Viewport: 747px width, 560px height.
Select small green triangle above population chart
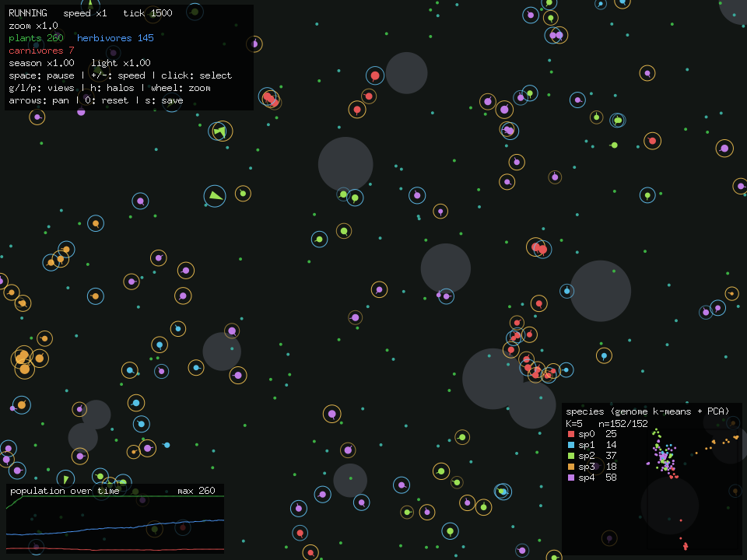[65, 478]
